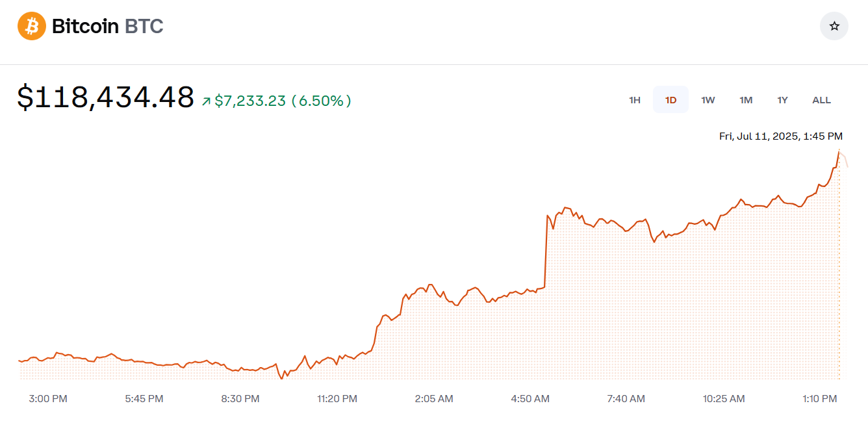The height and width of the screenshot is (421, 868).
Task: Show the 1Y price history
Action: coord(782,100)
